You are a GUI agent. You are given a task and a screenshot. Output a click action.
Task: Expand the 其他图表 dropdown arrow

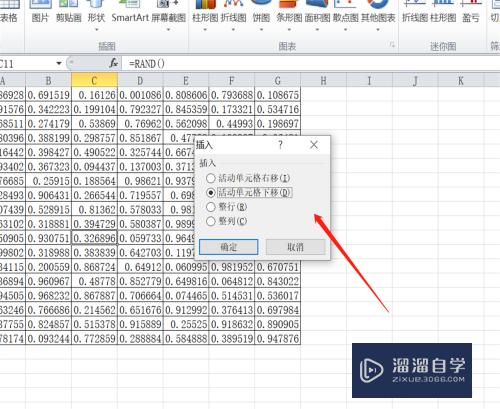click(x=378, y=30)
